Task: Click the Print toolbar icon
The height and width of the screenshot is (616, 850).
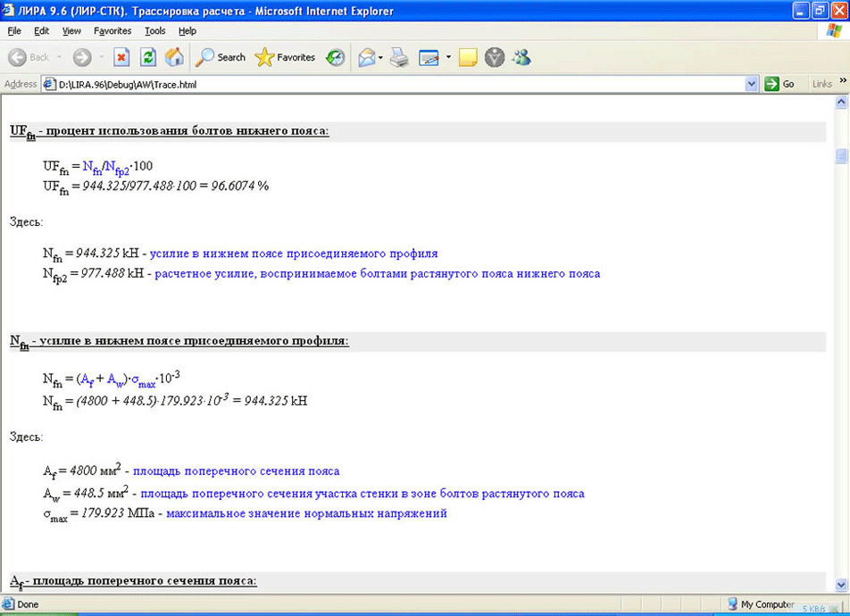Action: [x=399, y=57]
